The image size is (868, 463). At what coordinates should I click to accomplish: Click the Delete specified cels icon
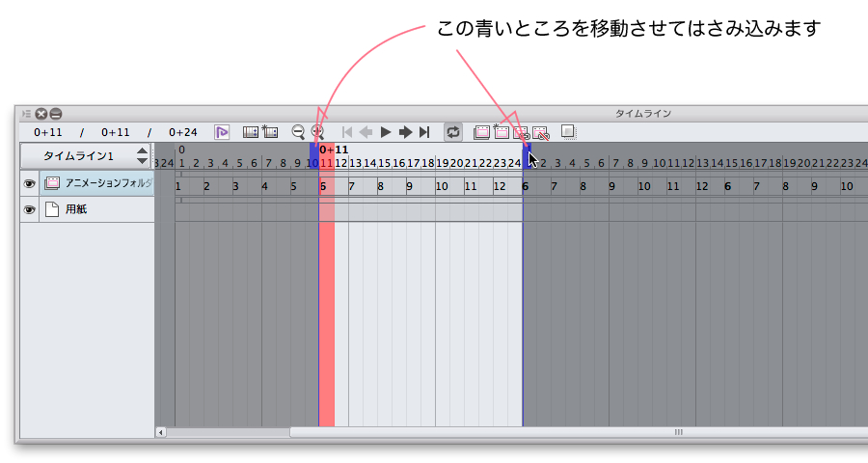[x=541, y=133]
